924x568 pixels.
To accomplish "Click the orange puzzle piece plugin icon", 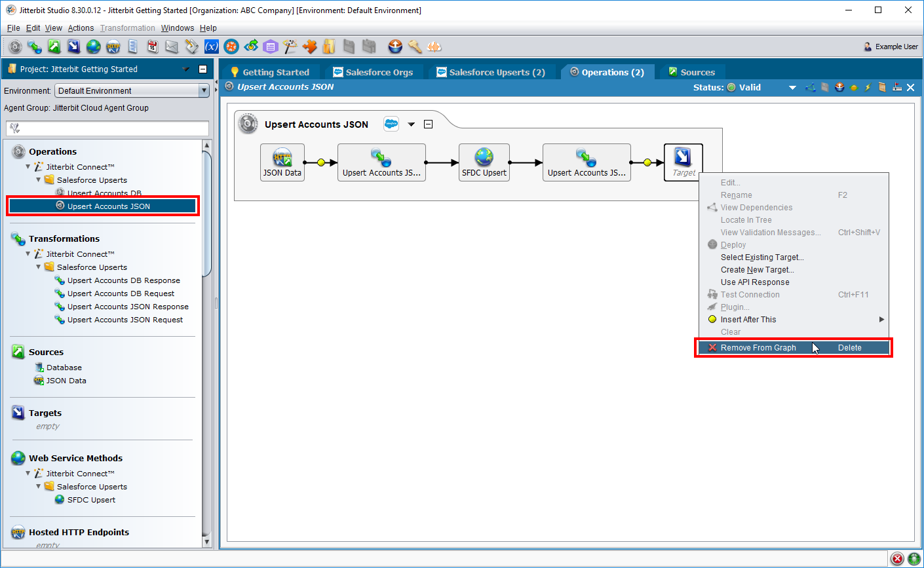I will pos(309,47).
